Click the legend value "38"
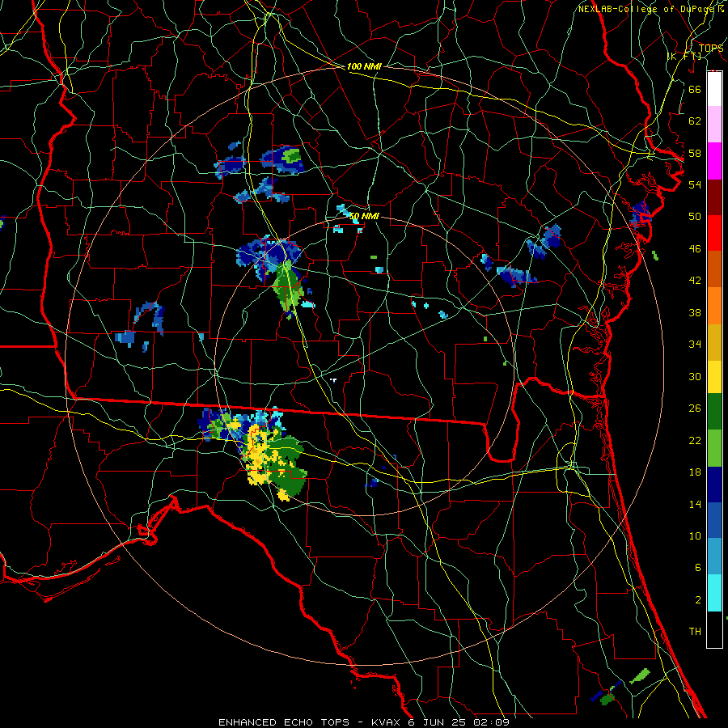Viewport: 728px width, 728px height. click(x=695, y=312)
